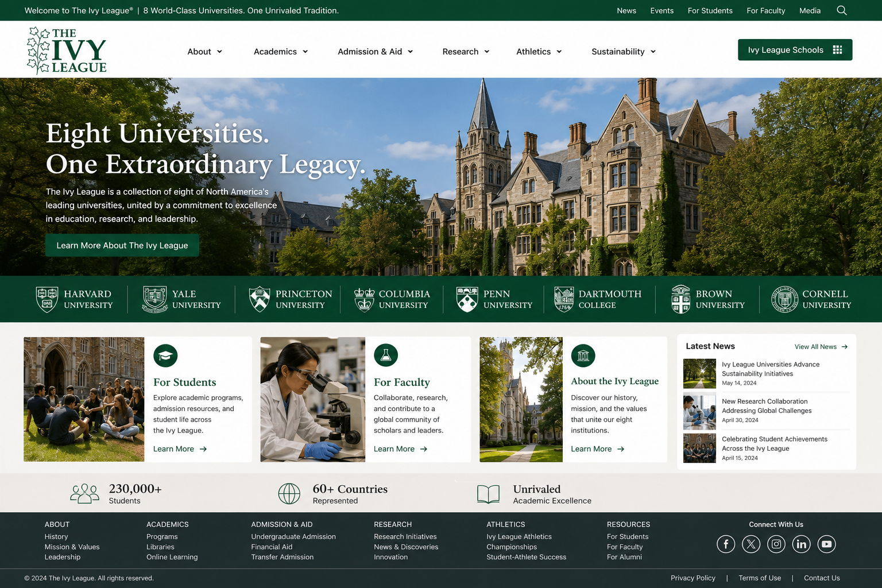Follow the About the Ivy League Learn More link
882x588 pixels.
[598, 449]
